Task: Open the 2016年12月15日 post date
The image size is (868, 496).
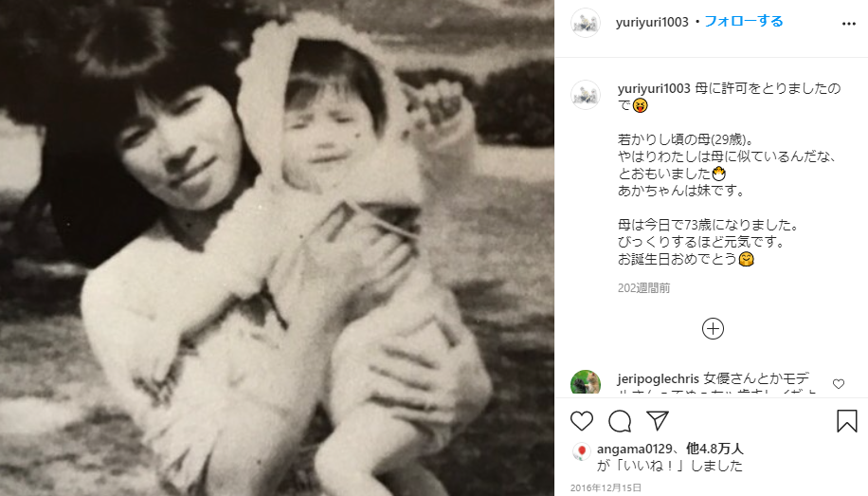Action: point(606,487)
